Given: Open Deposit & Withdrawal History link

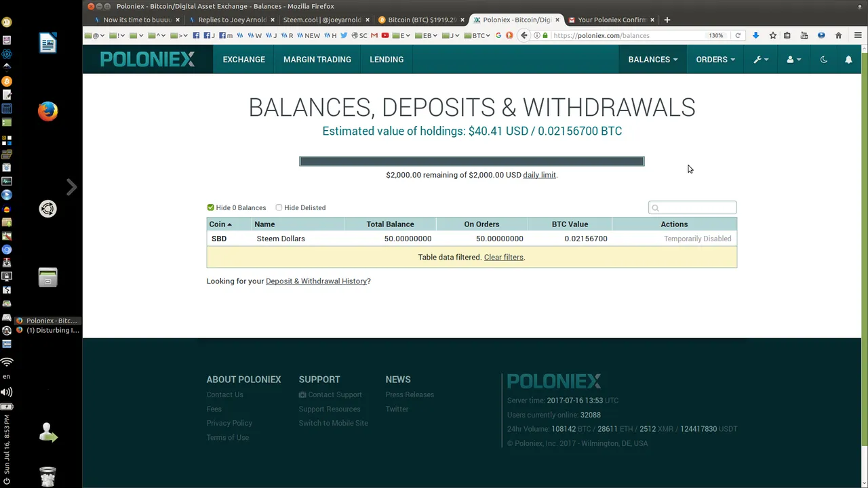Looking at the screenshot, I should [x=316, y=281].
